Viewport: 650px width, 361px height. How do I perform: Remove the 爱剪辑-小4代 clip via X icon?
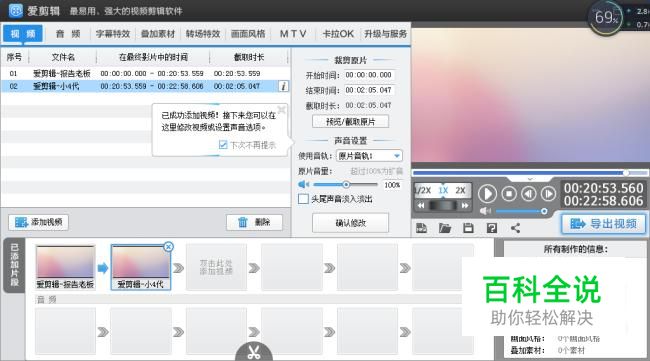(x=168, y=247)
